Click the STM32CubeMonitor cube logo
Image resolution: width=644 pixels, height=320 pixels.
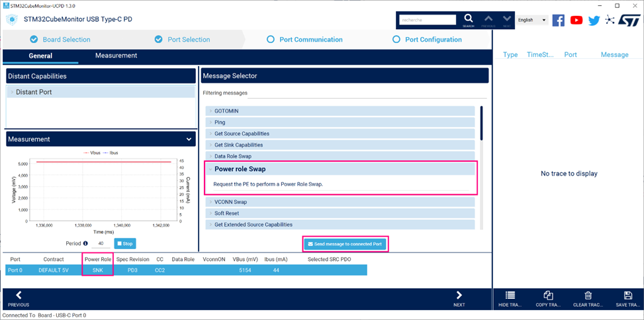13,19
